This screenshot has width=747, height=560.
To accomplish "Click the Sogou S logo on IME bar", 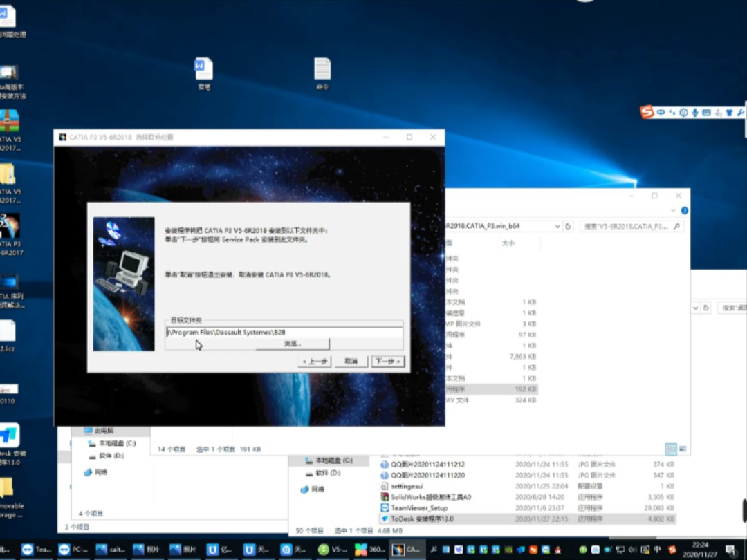I will pyautogui.click(x=647, y=112).
